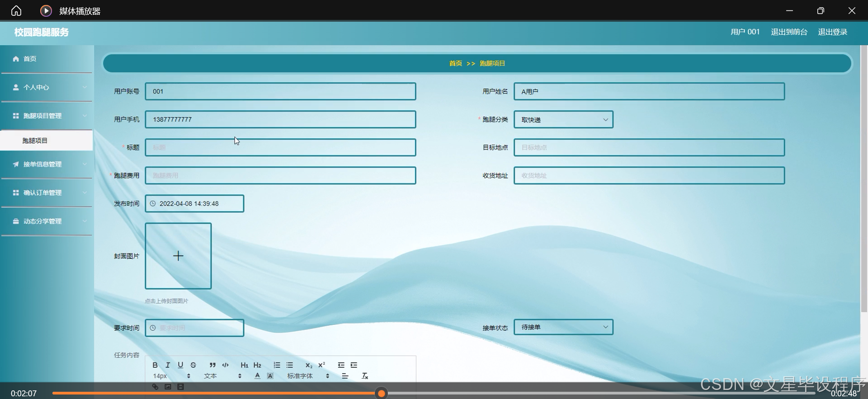Expand the 接单信息管理 sidebar menu
Screen dimensions: 868x399
(47, 164)
